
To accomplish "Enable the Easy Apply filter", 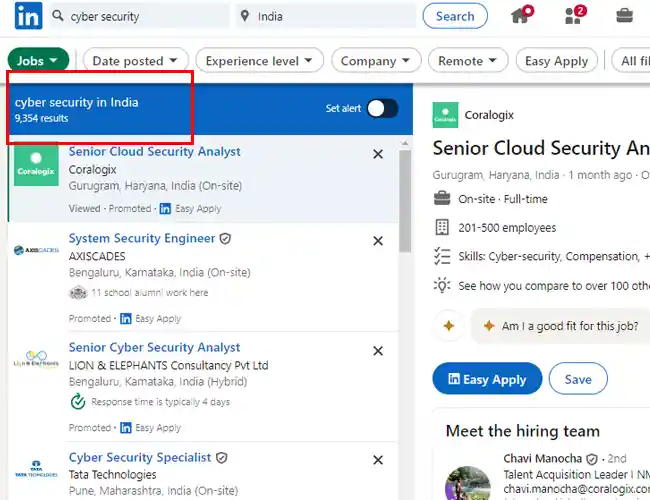I will pos(556,61).
